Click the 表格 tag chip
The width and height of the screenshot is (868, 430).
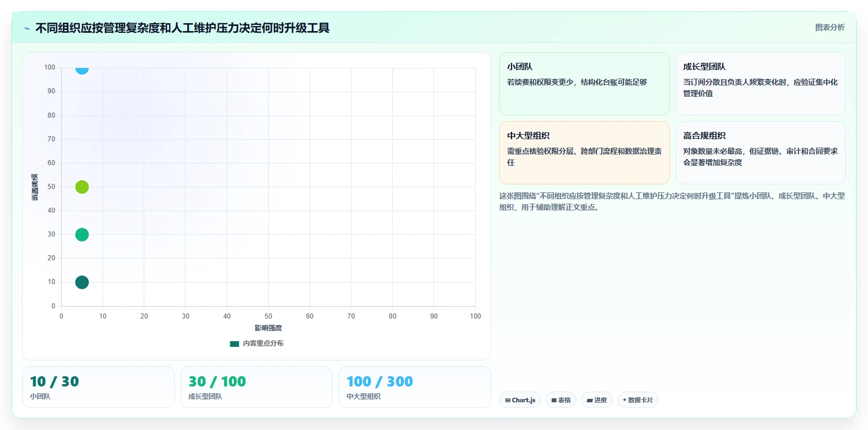561,400
